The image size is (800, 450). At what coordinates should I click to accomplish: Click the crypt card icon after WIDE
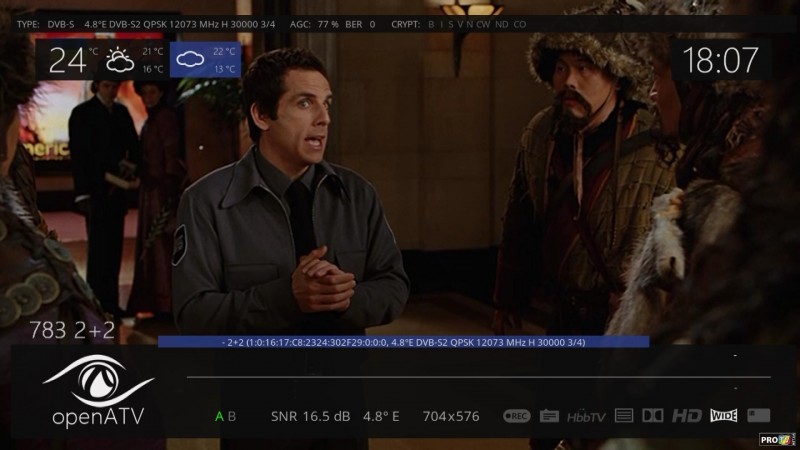pyautogui.click(x=758, y=415)
